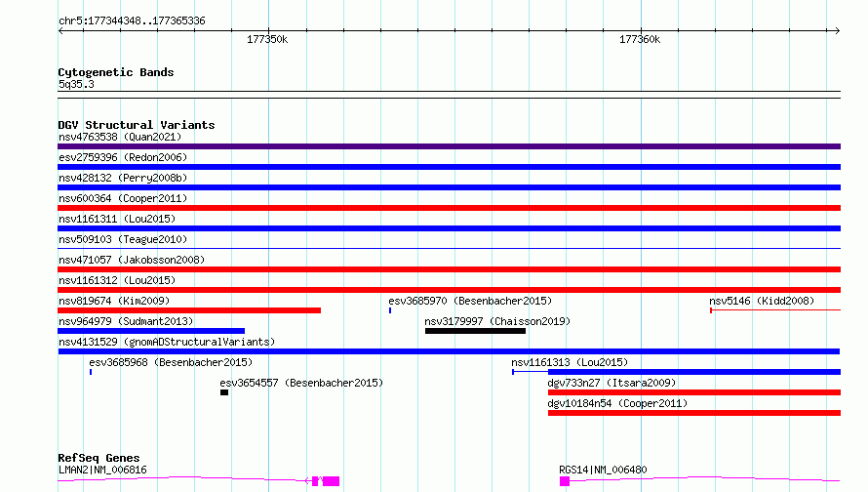Select the nsv5146 (Kidd2008) thin red line

tap(775, 310)
